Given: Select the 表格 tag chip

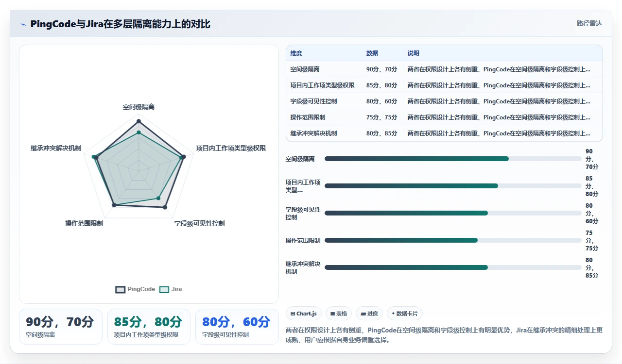Looking at the screenshot, I should [x=339, y=314].
